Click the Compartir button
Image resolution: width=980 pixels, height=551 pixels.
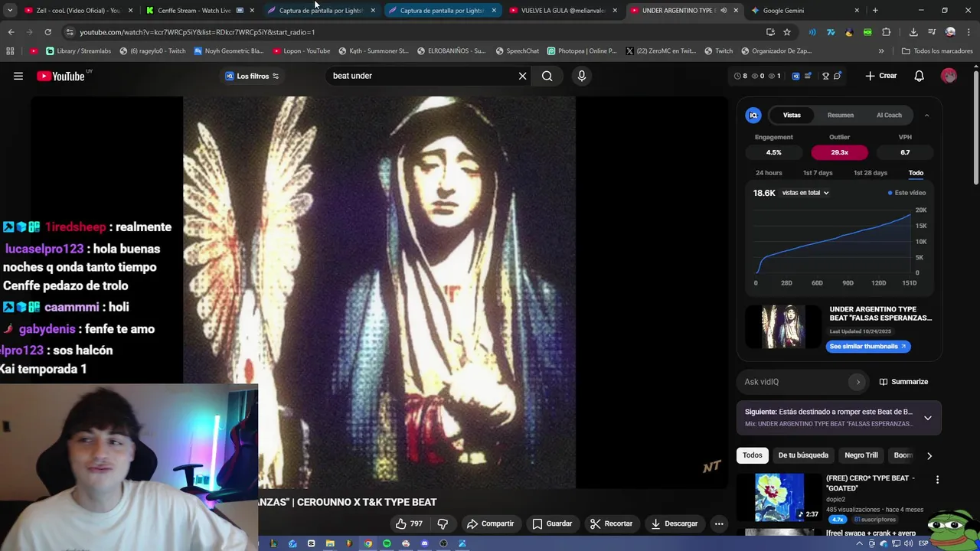point(490,523)
